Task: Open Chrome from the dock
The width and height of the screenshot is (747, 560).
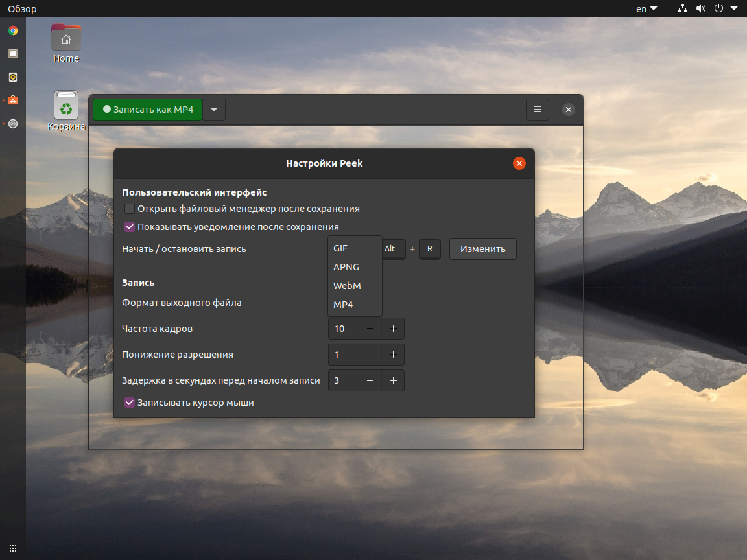Action: point(13,30)
